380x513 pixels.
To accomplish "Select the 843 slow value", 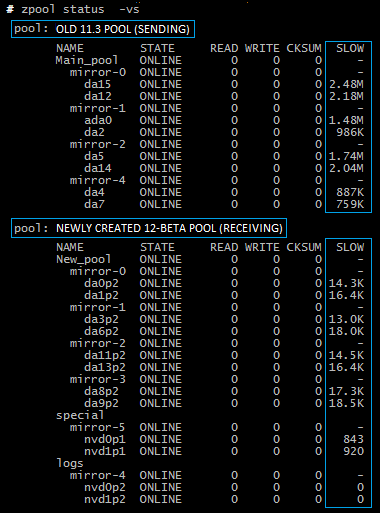I will point(353,439).
